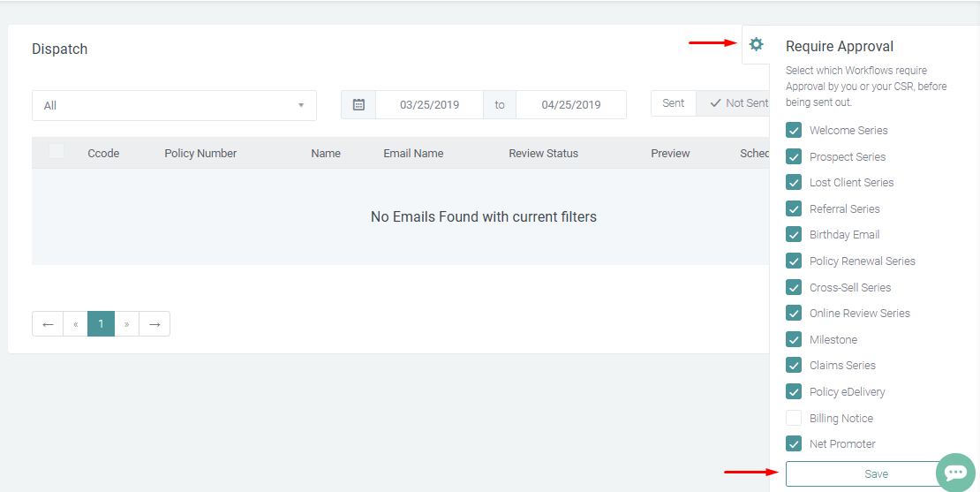This screenshot has height=492, width=980.
Task: Select the Not Sent filter tab
Action: coord(738,103)
